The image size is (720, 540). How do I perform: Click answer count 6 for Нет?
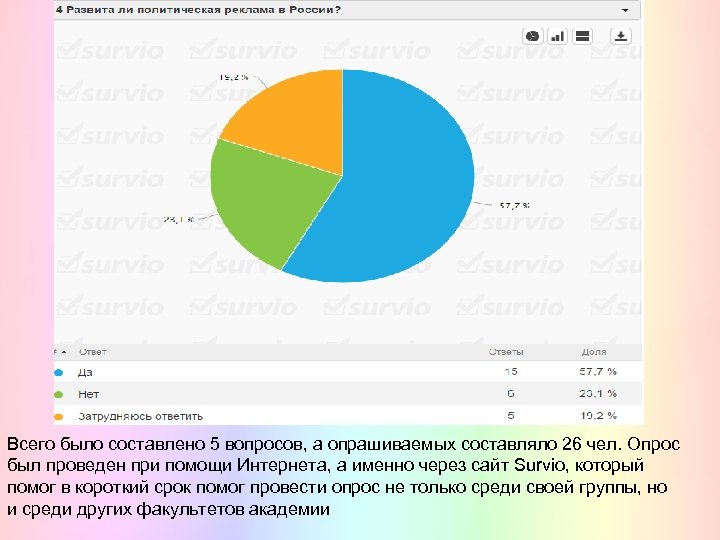click(x=511, y=394)
